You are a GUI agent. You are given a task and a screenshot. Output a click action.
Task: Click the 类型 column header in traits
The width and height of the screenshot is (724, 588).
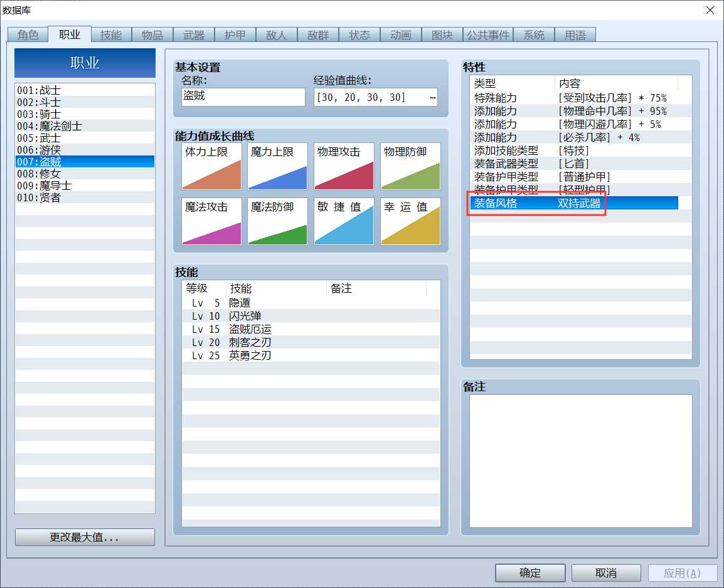click(512, 83)
